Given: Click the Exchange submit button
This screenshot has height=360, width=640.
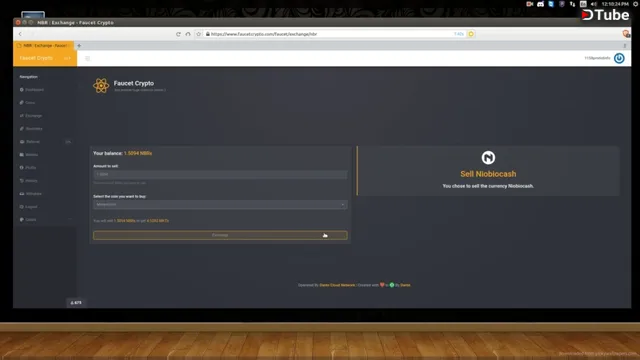Looking at the screenshot, I should pos(220,235).
